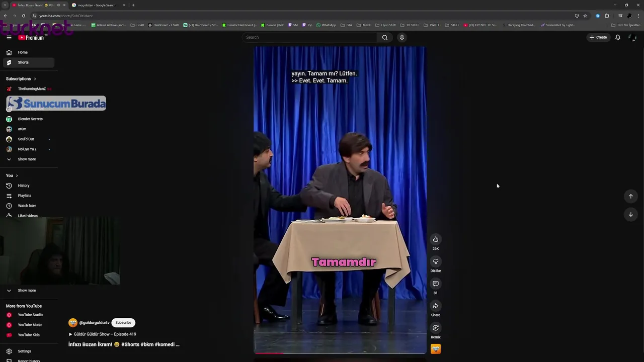Viewport: 644px width, 362px height.
Task: Click the red progress bar of the short
Action: point(269,353)
